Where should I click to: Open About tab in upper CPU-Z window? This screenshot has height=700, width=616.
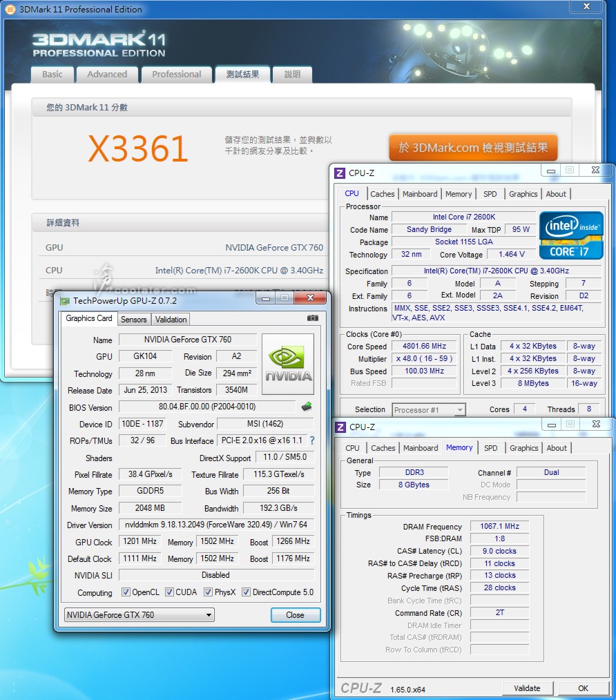[x=556, y=194]
